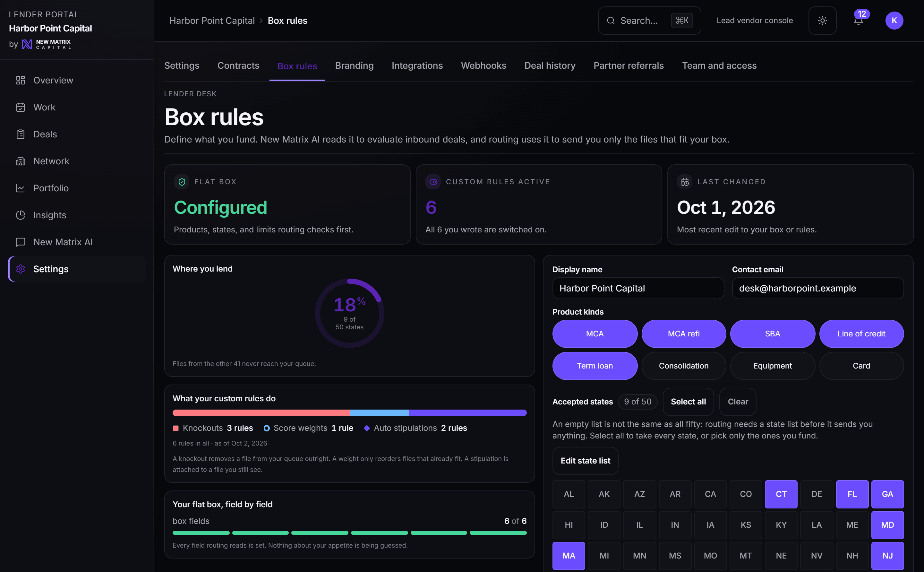Clear the accepted states list
The height and width of the screenshot is (572, 924).
(738, 402)
